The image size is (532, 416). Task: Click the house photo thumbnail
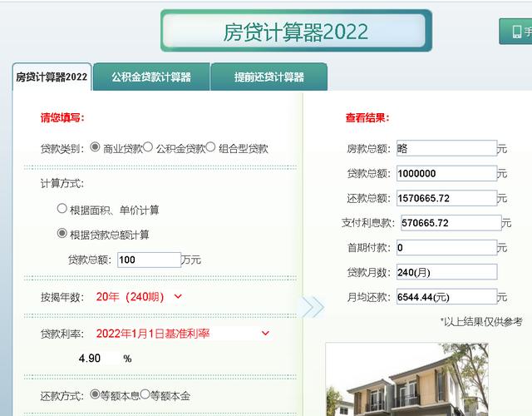406,381
